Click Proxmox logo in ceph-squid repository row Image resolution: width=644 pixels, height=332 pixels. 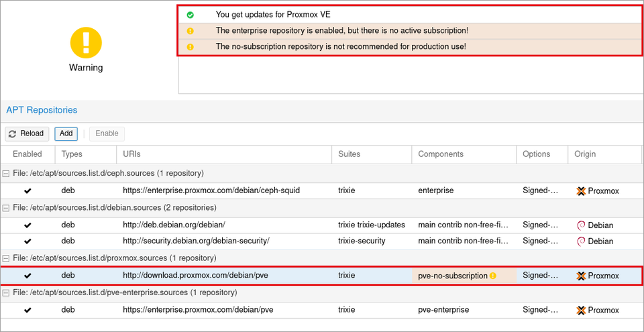click(581, 191)
